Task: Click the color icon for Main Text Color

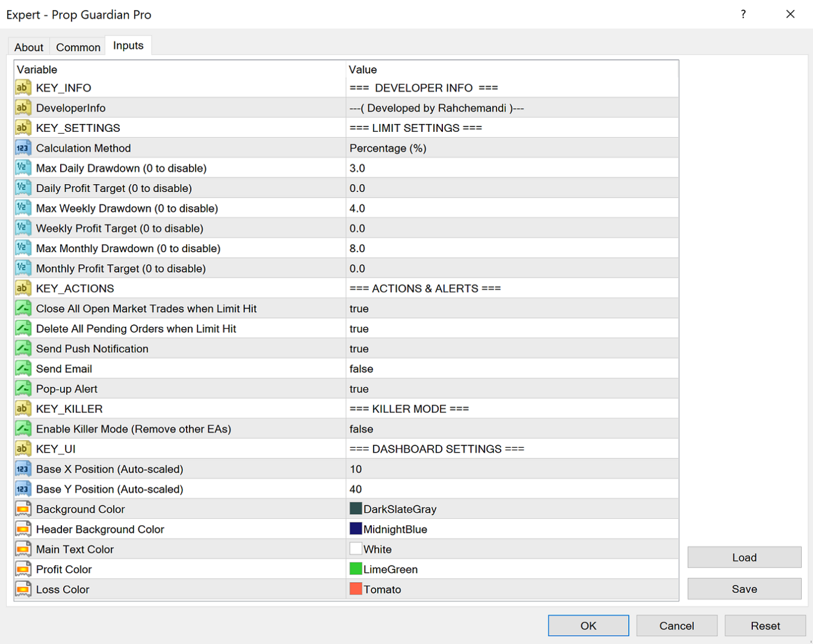Action: [23, 549]
